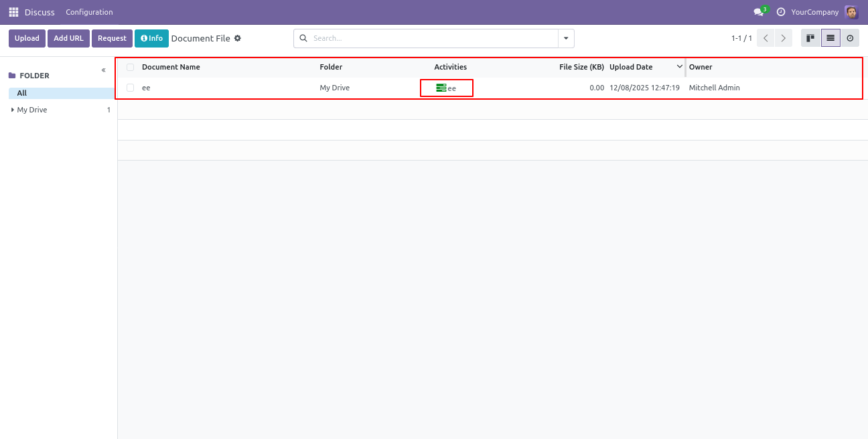Click the Discuss menu title

click(x=40, y=12)
